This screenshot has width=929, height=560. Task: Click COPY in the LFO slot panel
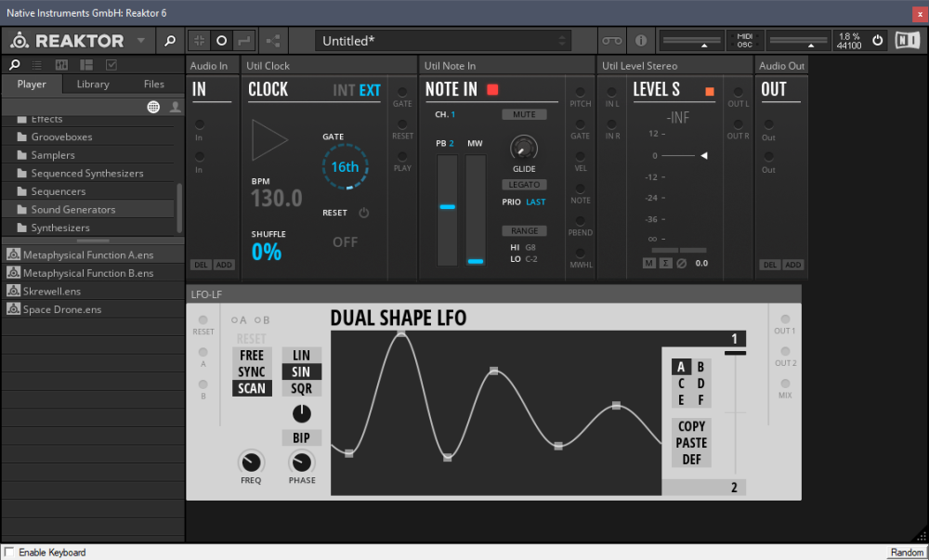tap(691, 426)
